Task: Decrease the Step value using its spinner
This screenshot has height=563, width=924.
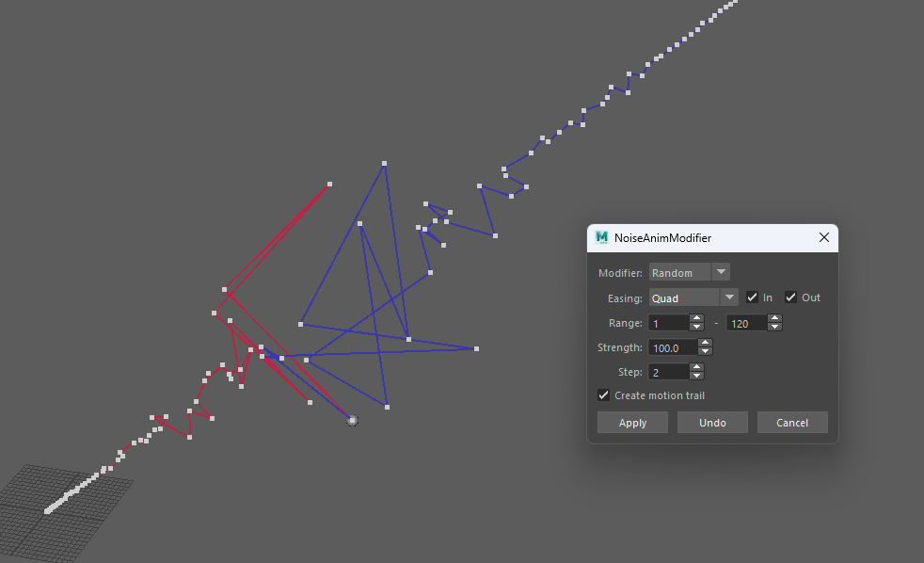Action: (x=696, y=376)
